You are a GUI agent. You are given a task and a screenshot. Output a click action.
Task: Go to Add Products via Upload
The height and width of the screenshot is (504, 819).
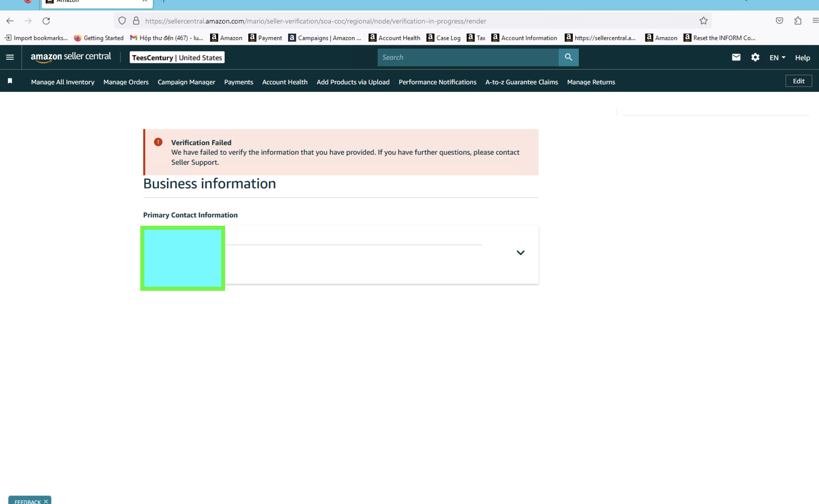353,82
